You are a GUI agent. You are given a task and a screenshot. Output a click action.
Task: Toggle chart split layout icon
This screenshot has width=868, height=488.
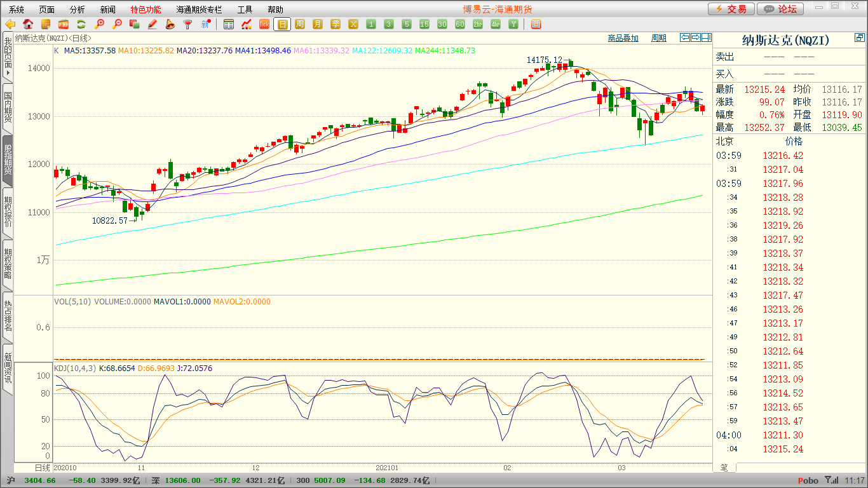[707, 37]
